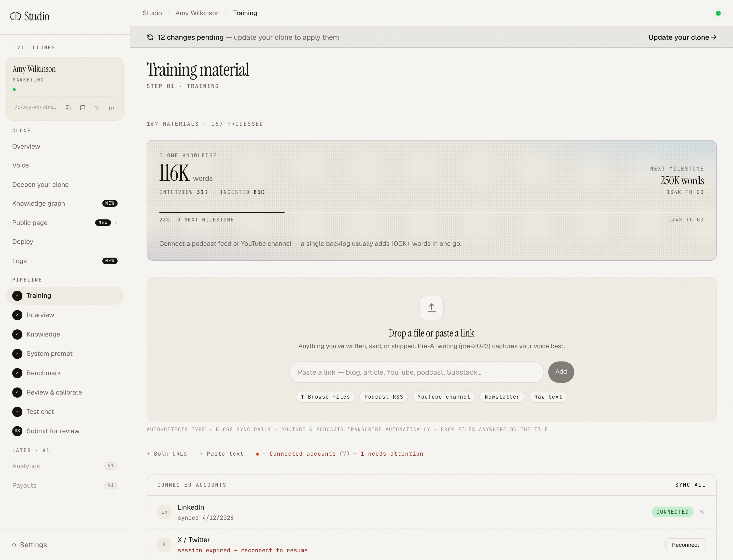The height and width of the screenshot is (560, 733).
Task: Select the Interview pipeline step
Action: pyautogui.click(x=65, y=315)
